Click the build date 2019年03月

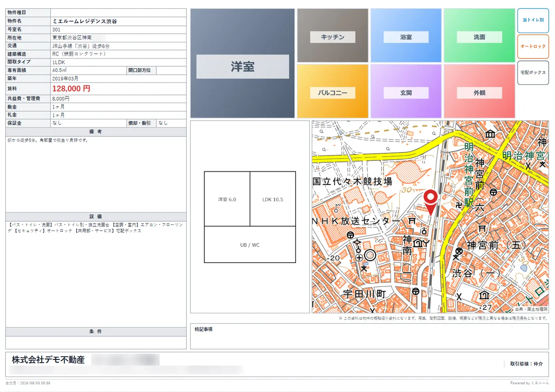65,79
